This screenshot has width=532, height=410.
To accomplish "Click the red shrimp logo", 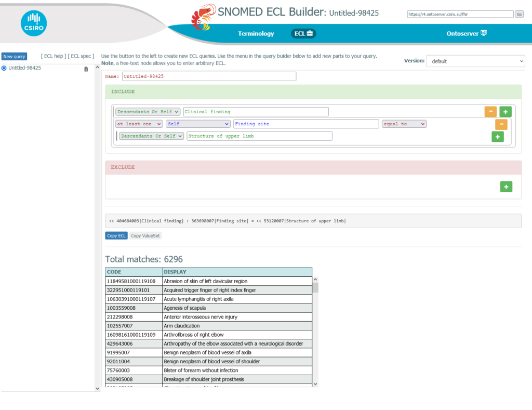I will click(x=203, y=17).
